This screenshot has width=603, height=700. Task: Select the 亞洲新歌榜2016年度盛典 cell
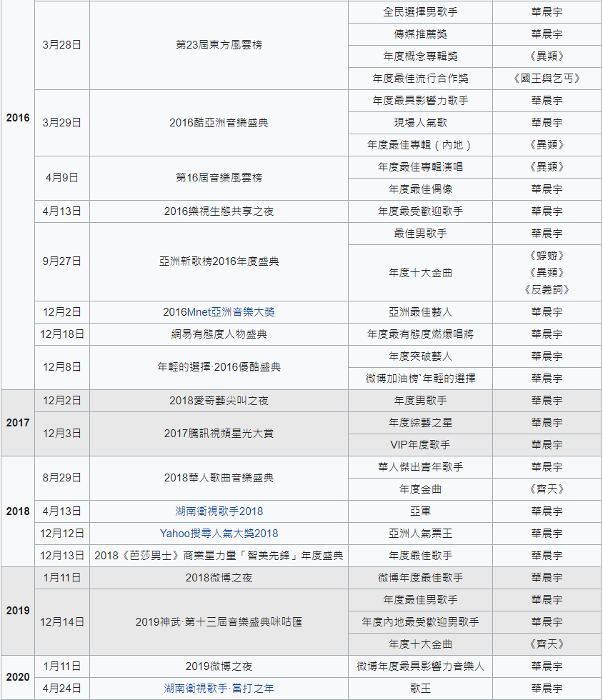[x=219, y=261]
